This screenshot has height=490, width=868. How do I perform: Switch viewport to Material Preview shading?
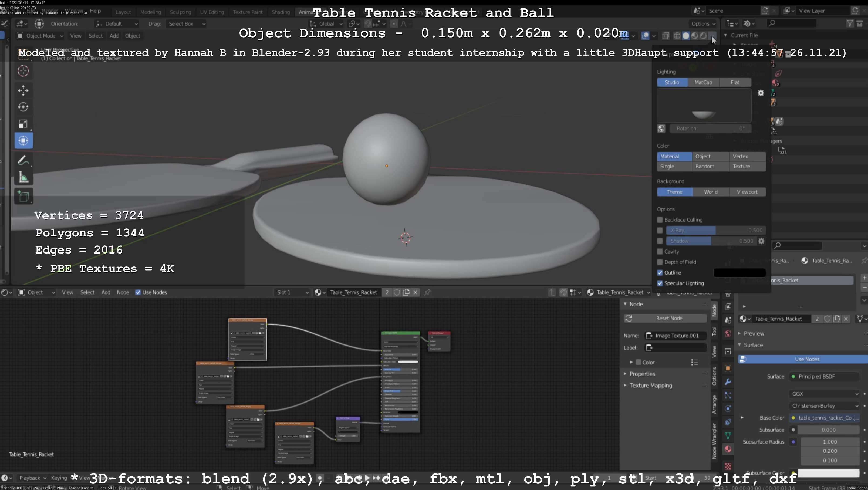click(x=694, y=35)
